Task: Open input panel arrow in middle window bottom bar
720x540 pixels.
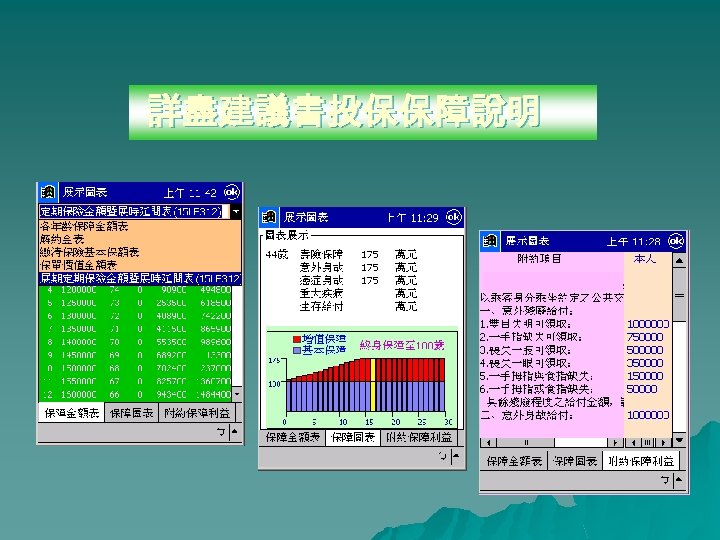Action: [x=456, y=456]
